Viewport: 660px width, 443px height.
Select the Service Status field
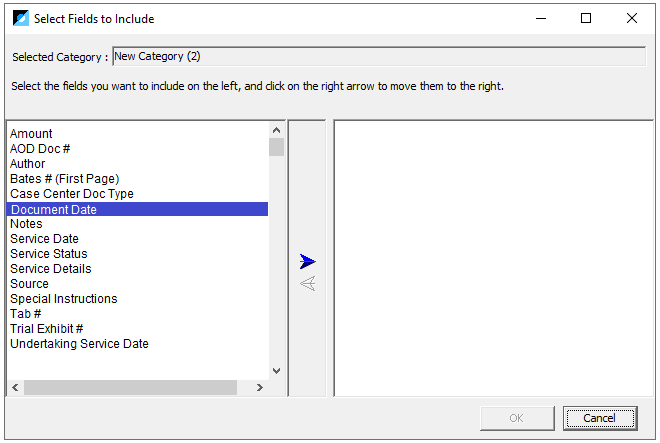(49, 254)
